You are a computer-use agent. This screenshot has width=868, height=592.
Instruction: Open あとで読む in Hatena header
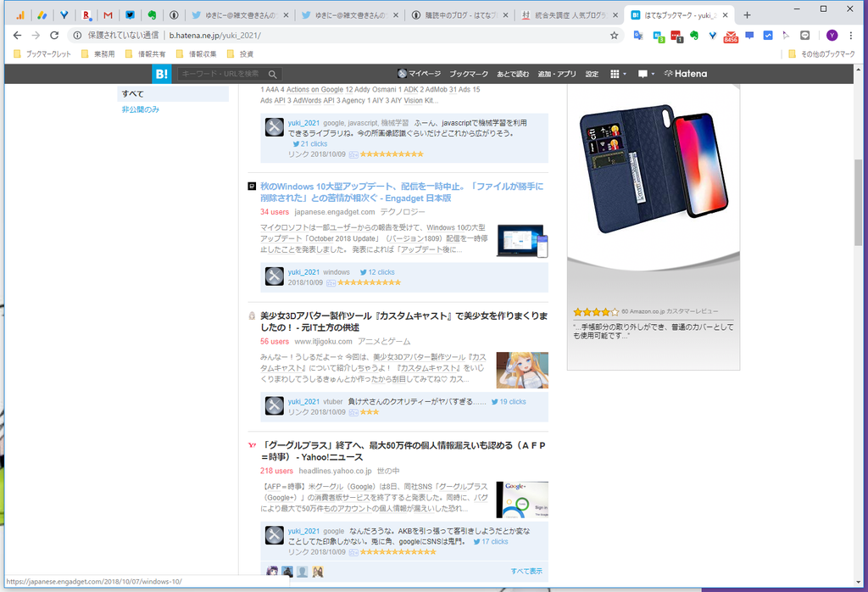pos(513,74)
